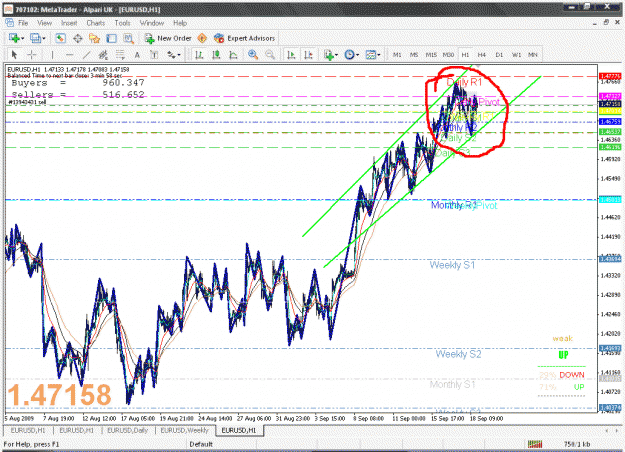Expand the Periodicity dropdown arrow
This screenshot has height=452, width=625.
[x=358, y=55]
